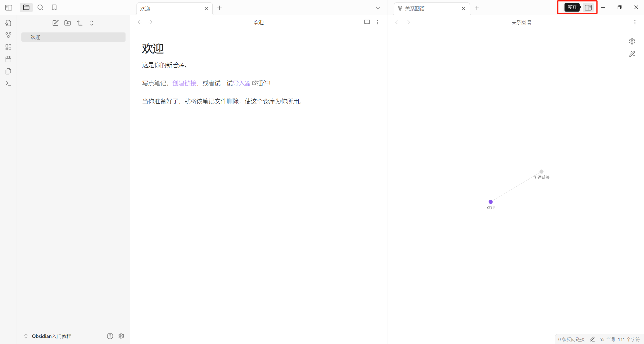Open the sort order options
644x344 pixels.
(x=79, y=23)
